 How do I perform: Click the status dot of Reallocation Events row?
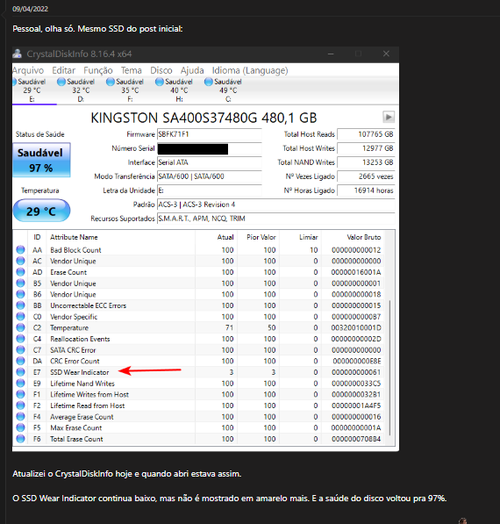(x=20, y=339)
